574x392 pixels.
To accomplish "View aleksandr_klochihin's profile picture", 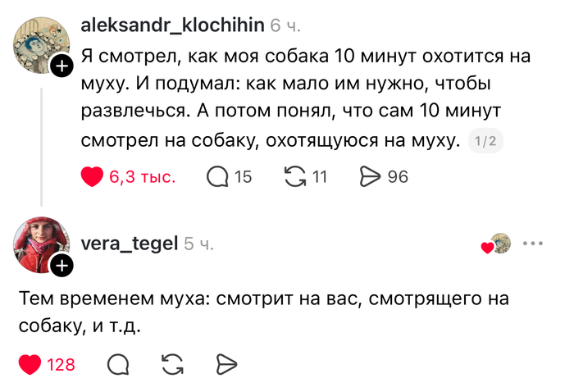I will [41, 45].
